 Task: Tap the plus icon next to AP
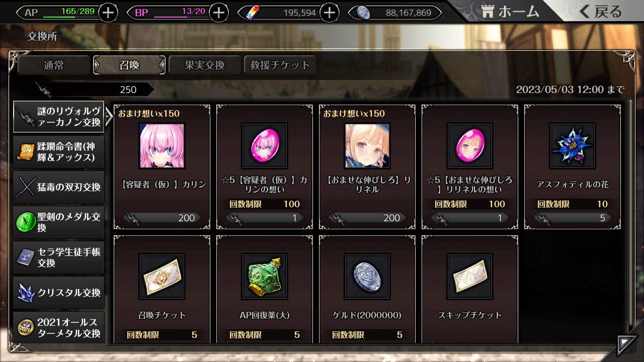coord(108,13)
